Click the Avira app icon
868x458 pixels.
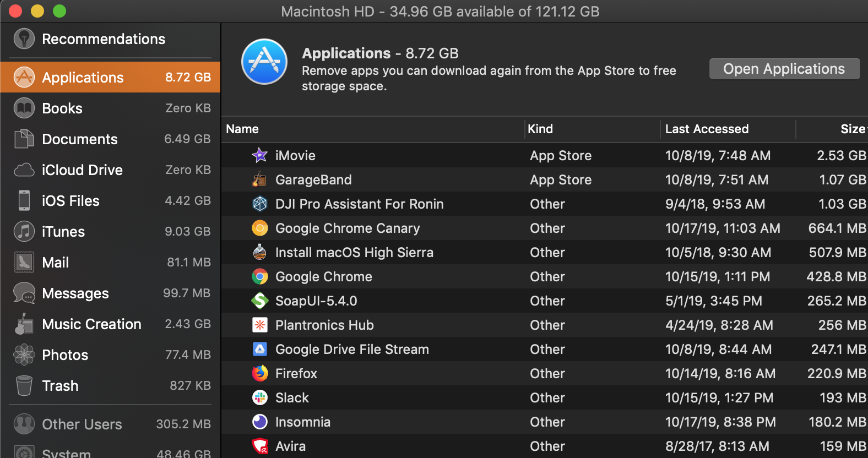(x=259, y=446)
